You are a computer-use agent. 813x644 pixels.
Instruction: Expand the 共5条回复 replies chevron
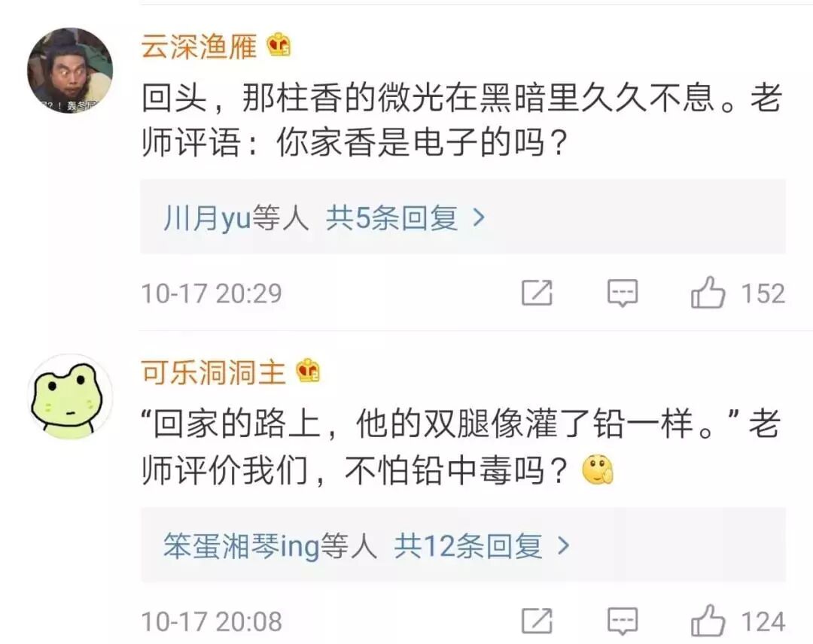(479, 217)
